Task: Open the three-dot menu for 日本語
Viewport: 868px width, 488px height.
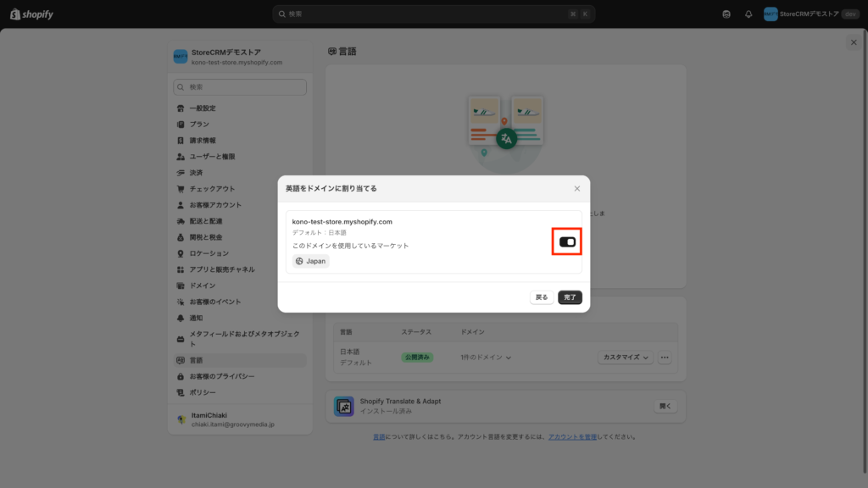Action: point(665,358)
